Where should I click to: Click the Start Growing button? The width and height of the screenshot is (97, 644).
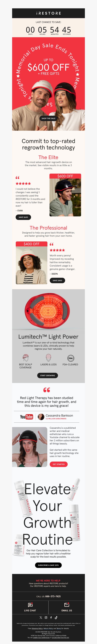coord(48,375)
